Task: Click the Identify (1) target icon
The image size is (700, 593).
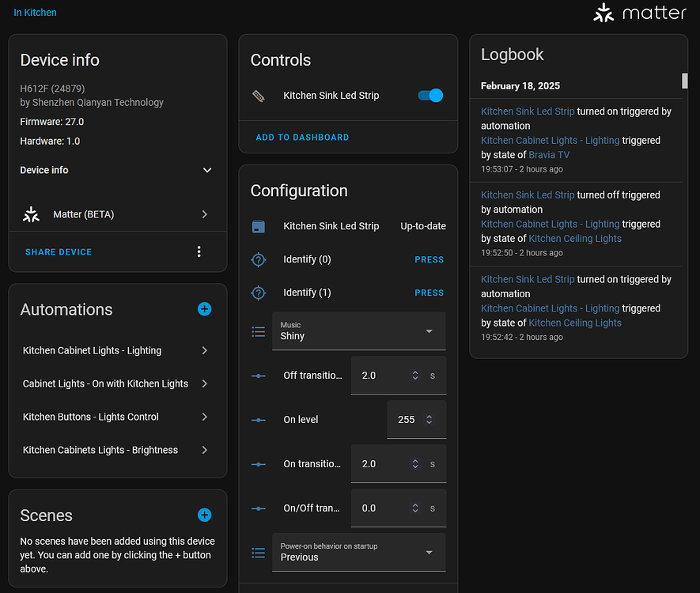Action: [259, 293]
